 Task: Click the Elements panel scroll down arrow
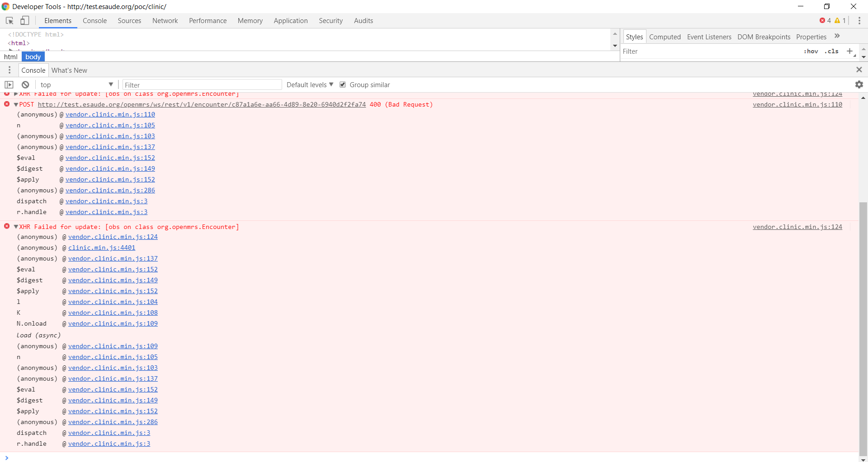(615, 46)
